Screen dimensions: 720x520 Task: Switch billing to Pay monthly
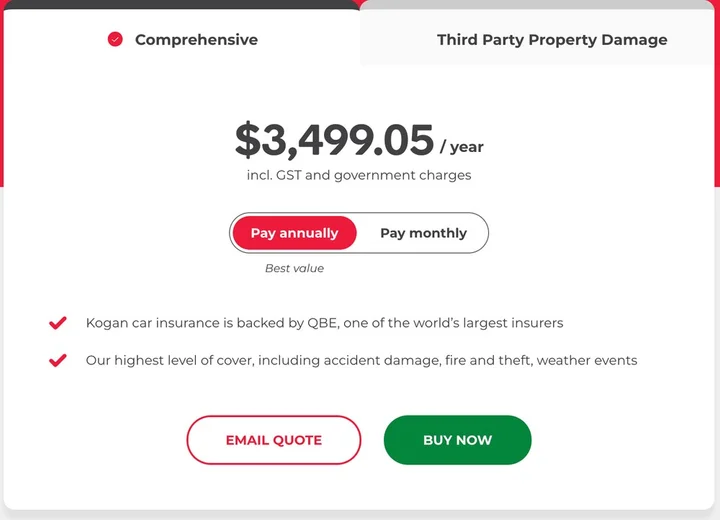(x=423, y=233)
